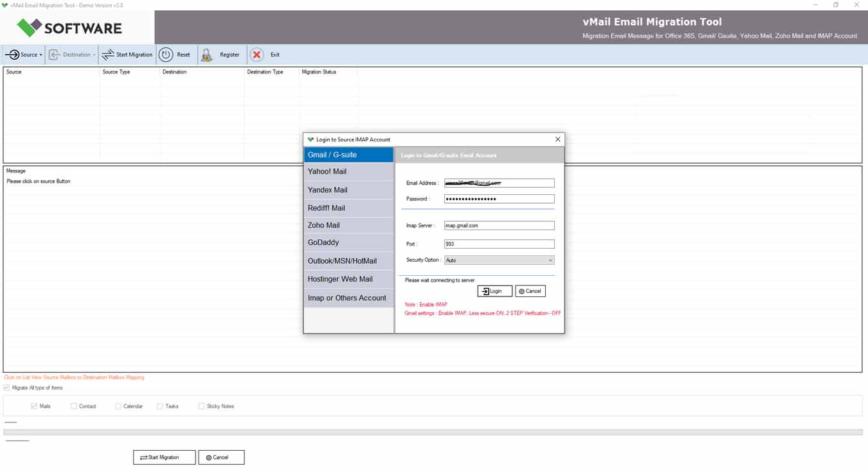
Task: Open the Security Option dropdown
Action: (499, 260)
